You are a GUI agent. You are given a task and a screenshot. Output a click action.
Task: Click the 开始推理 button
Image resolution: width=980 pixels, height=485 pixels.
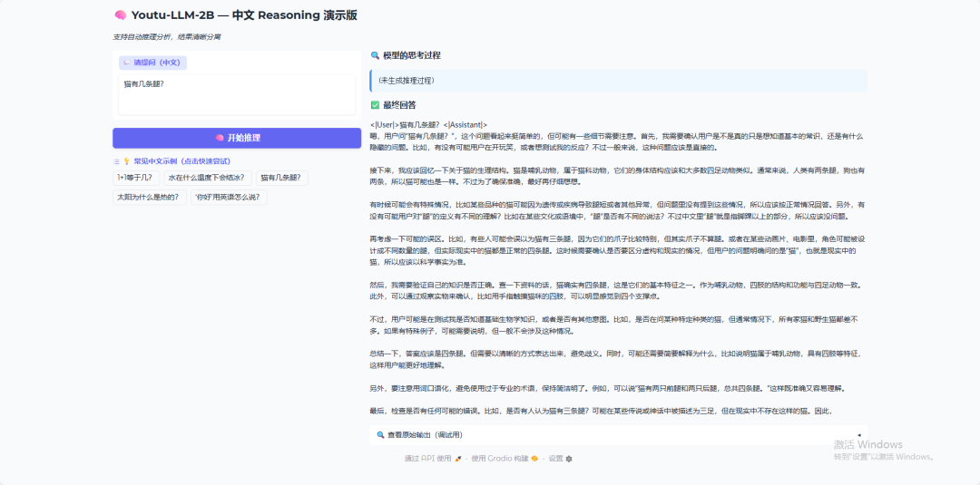[x=237, y=138]
